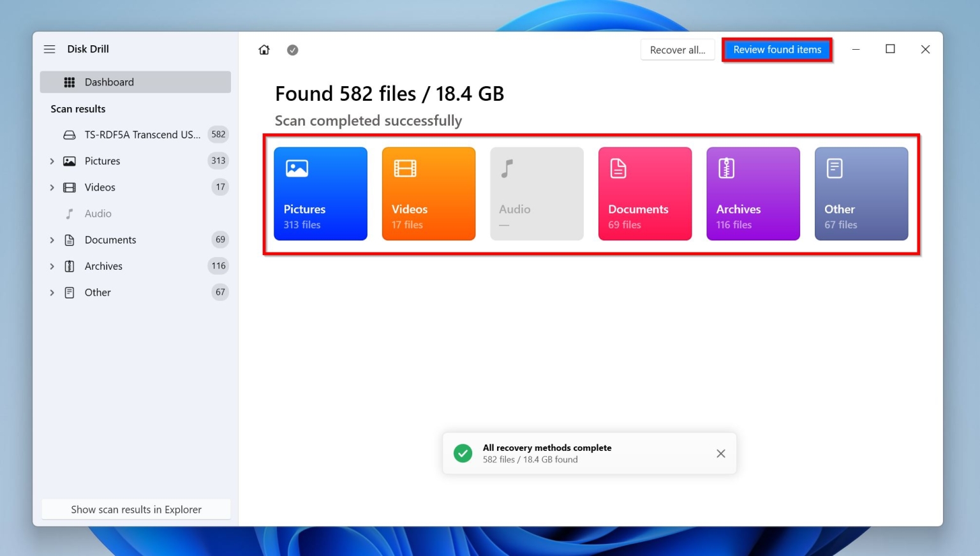Screen dimensions: 980x556
Task: Open the hamburger menu in Disk Drill
Action: (49, 49)
